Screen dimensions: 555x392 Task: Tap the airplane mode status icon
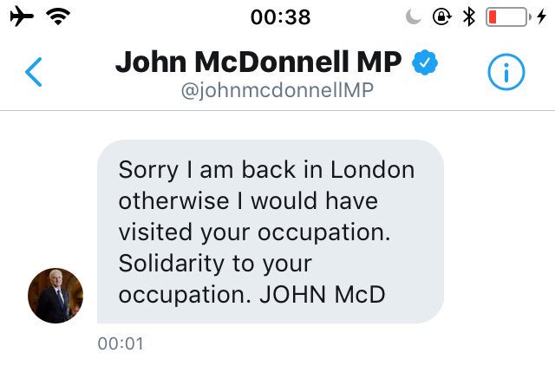17,16
